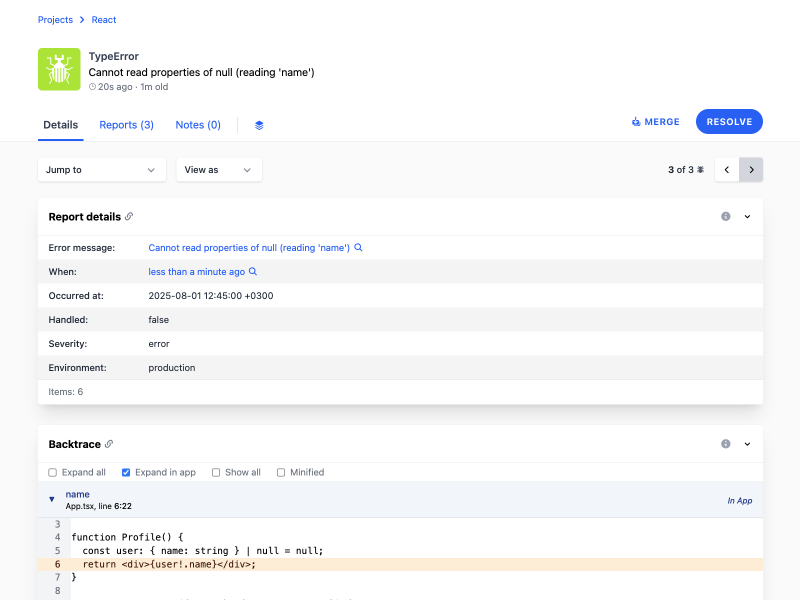Click the RESOLVE button
This screenshot has height=600, width=800.
[x=730, y=121]
